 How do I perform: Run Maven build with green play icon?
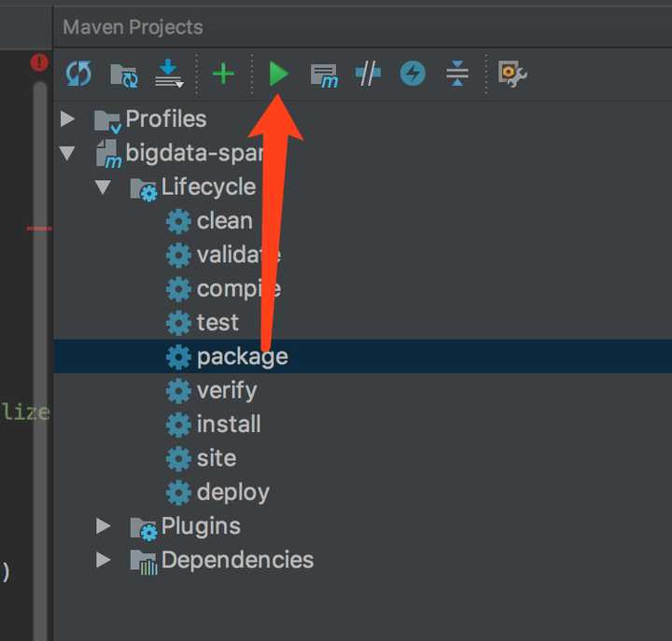tap(278, 74)
